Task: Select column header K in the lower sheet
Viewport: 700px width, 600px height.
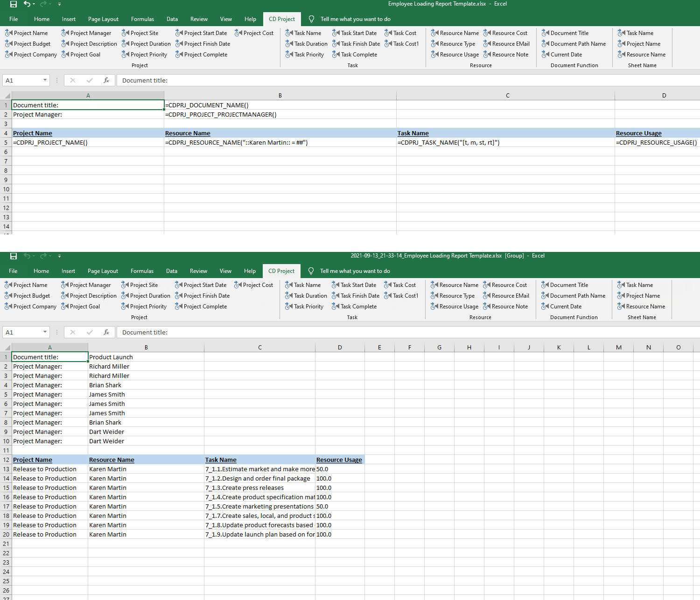Action: point(559,347)
